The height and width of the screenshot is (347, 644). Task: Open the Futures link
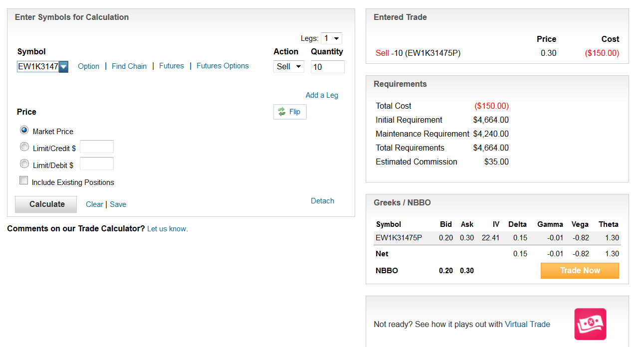(x=172, y=66)
